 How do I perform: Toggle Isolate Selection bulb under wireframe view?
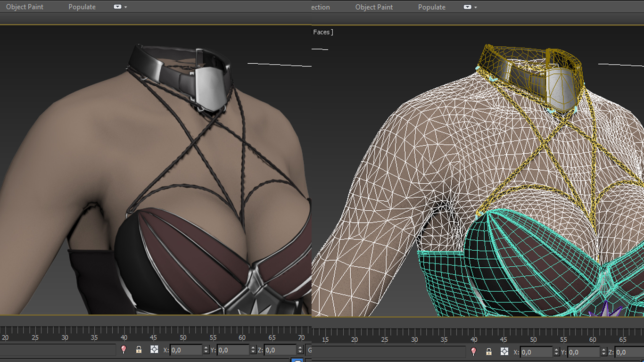coord(474,352)
